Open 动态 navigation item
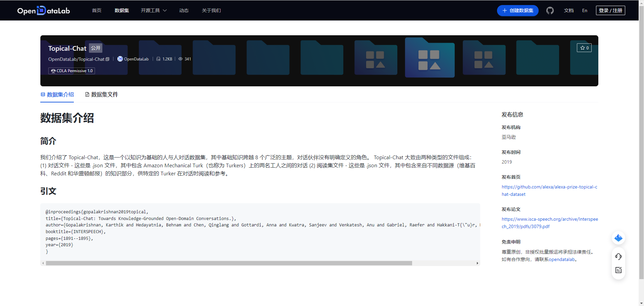 (x=184, y=10)
